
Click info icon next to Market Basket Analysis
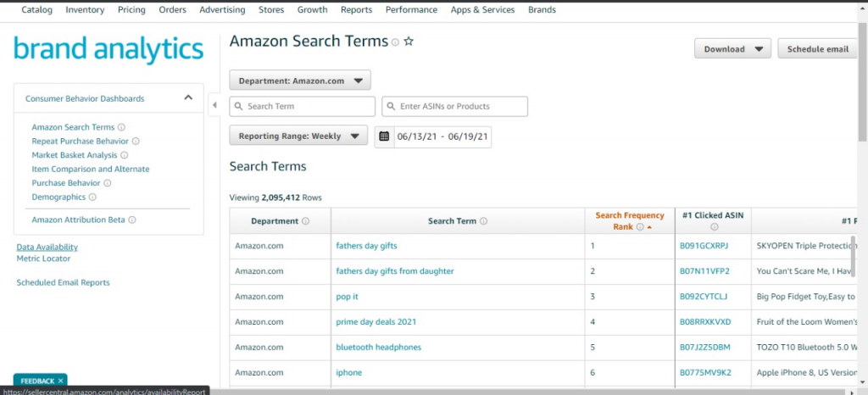[125, 155]
